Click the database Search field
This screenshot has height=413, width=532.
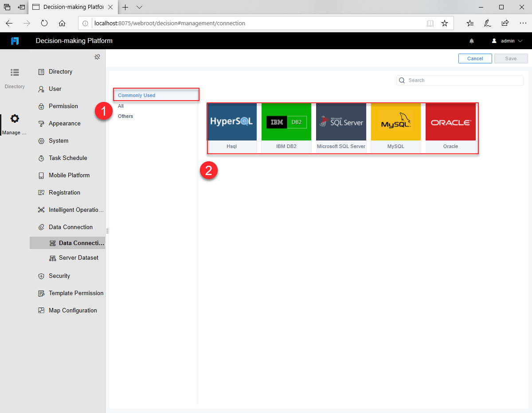point(460,80)
